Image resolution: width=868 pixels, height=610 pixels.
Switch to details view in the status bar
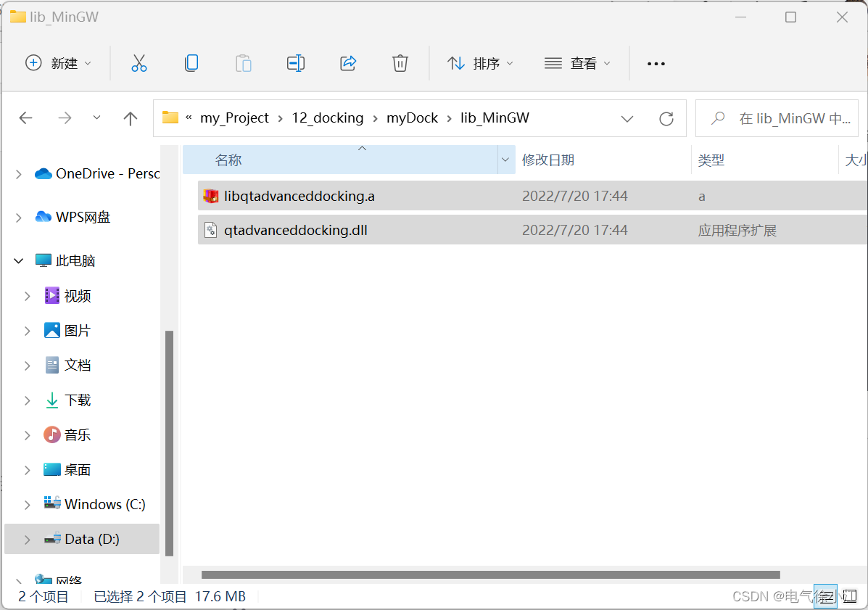click(826, 595)
